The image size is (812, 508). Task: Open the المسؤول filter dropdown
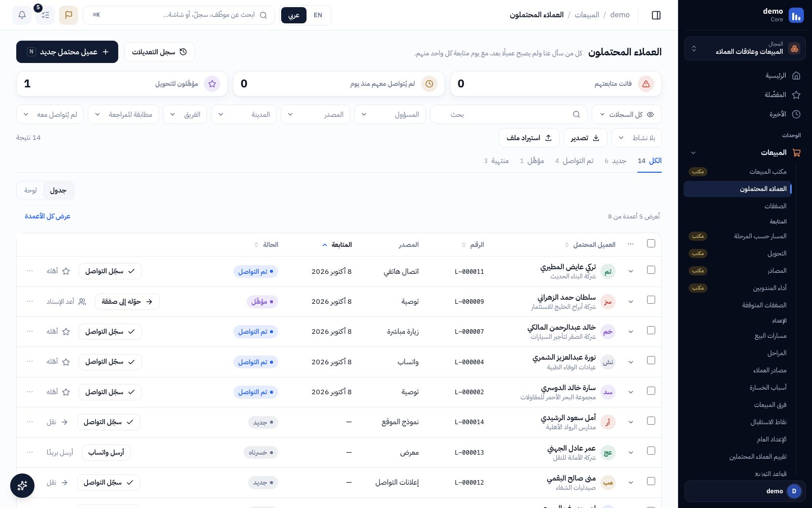point(390,115)
